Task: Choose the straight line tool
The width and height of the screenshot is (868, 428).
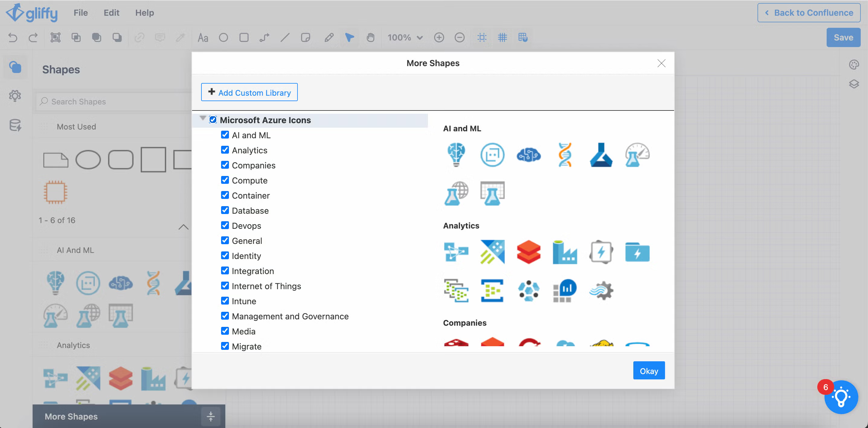Action: click(285, 37)
